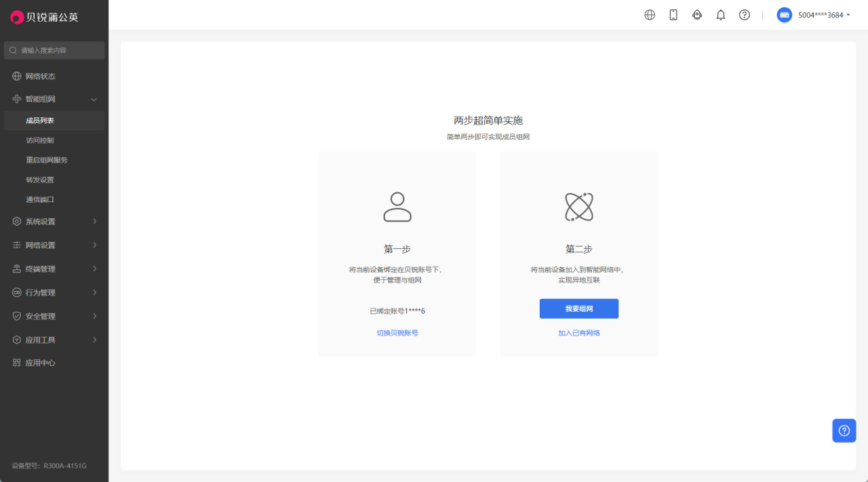Click the 行为管理 icon
868x482 pixels.
coord(17,293)
